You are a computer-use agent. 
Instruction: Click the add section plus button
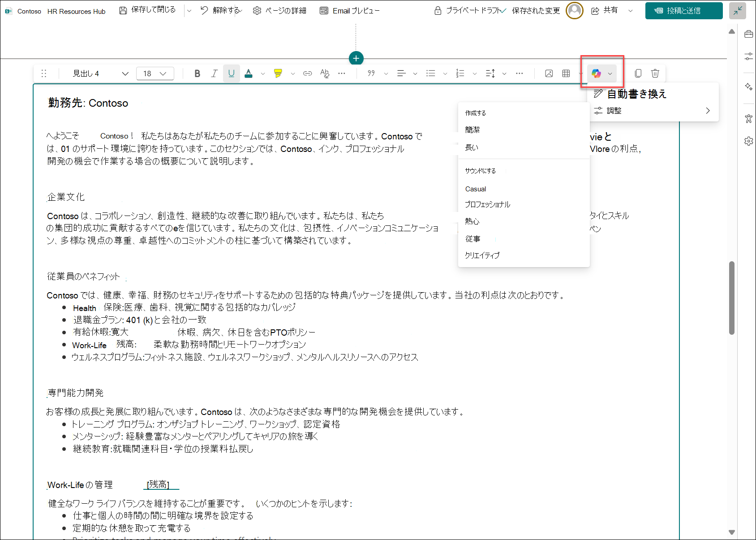(356, 58)
